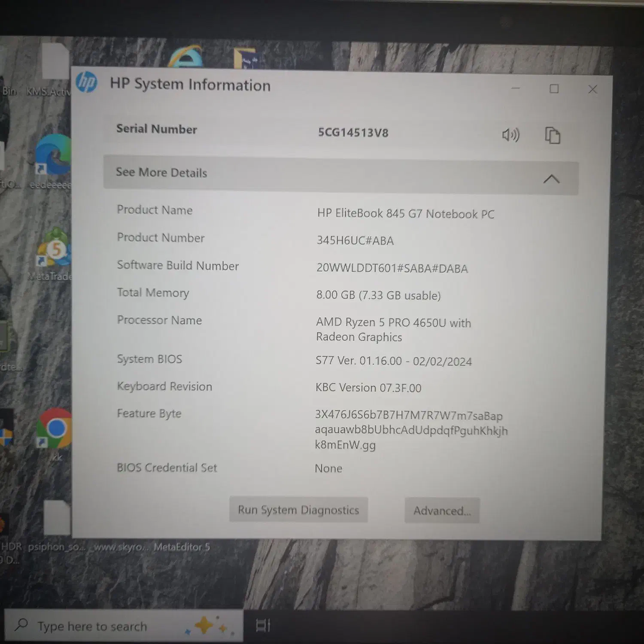The height and width of the screenshot is (644, 644).
Task: Collapse details using the up chevron arrow
Action: point(551,179)
